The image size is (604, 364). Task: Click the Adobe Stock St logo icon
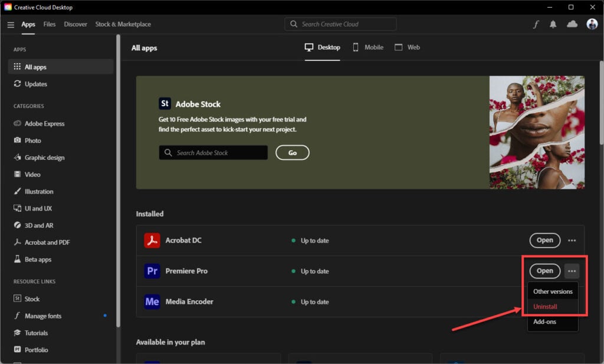pos(165,104)
